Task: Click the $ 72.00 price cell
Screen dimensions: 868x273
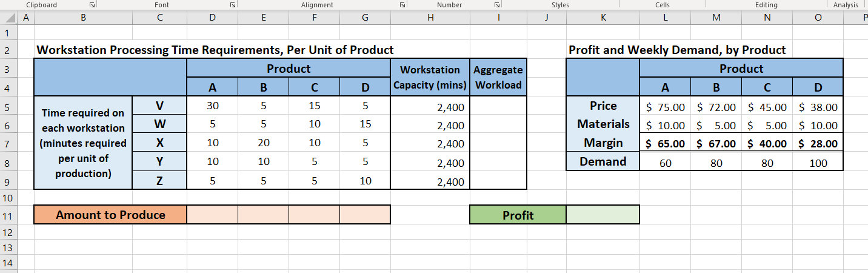Action: 716,107
